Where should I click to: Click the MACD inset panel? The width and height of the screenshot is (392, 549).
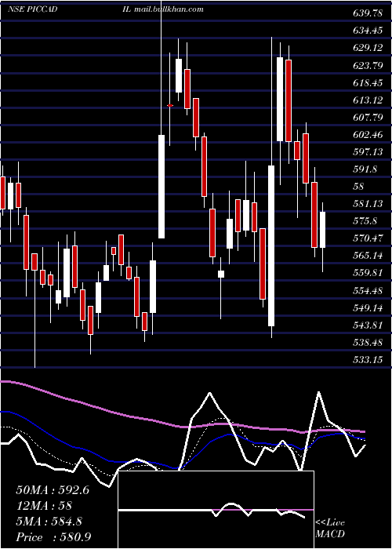pos(216,510)
